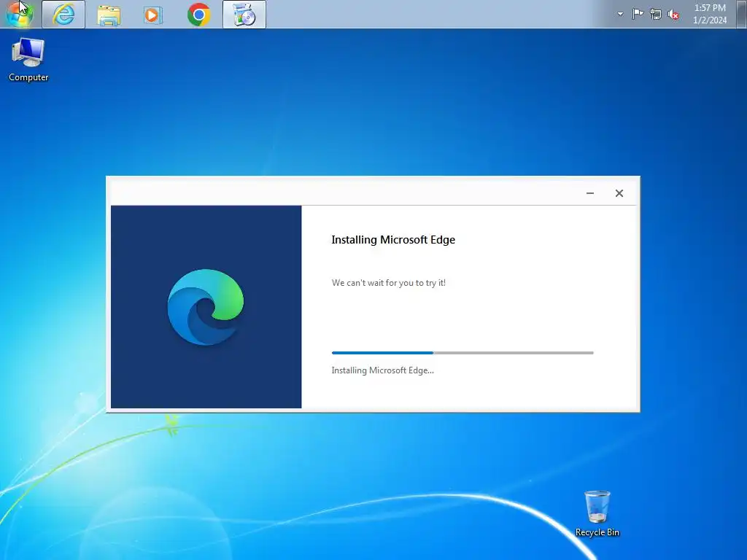This screenshot has width=747, height=560.
Task: Launch Google Chrome from the taskbar
Action: coord(198,15)
